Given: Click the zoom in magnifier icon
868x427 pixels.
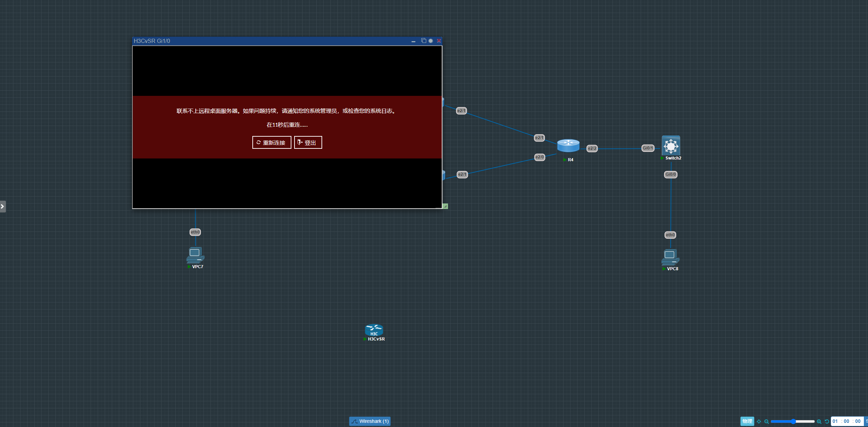Looking at the screenshot, I should point(819,421).
